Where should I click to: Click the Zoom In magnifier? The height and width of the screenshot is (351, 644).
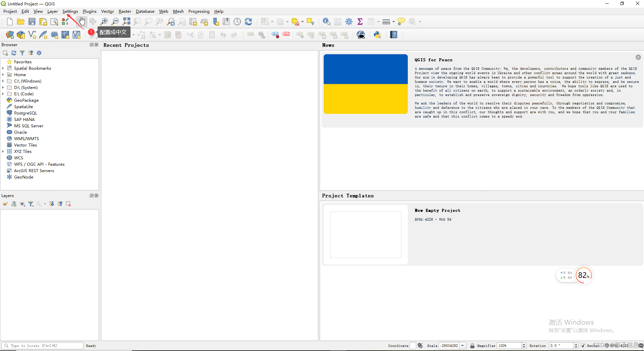(x=104, y=22)
